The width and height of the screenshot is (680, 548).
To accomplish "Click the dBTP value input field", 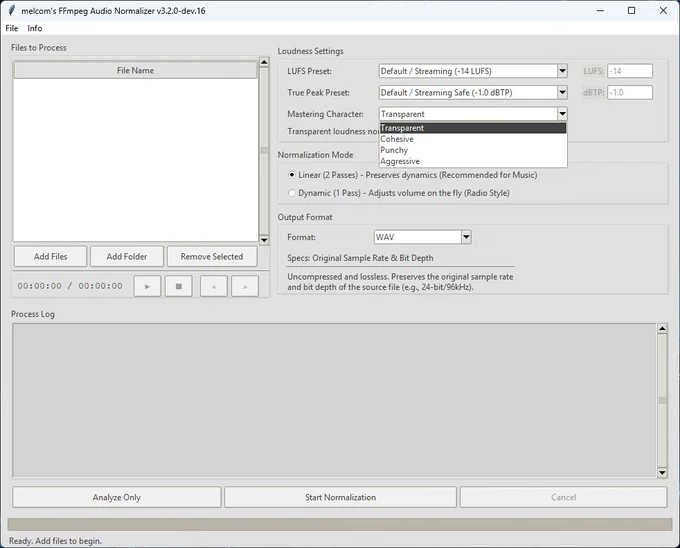I will [x=630, y=92].
